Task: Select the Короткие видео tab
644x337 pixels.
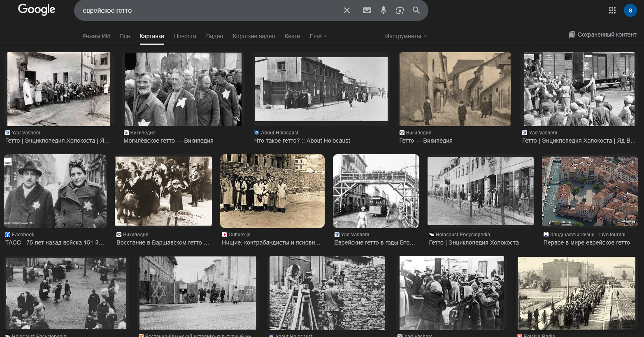Action: (253, 36)
